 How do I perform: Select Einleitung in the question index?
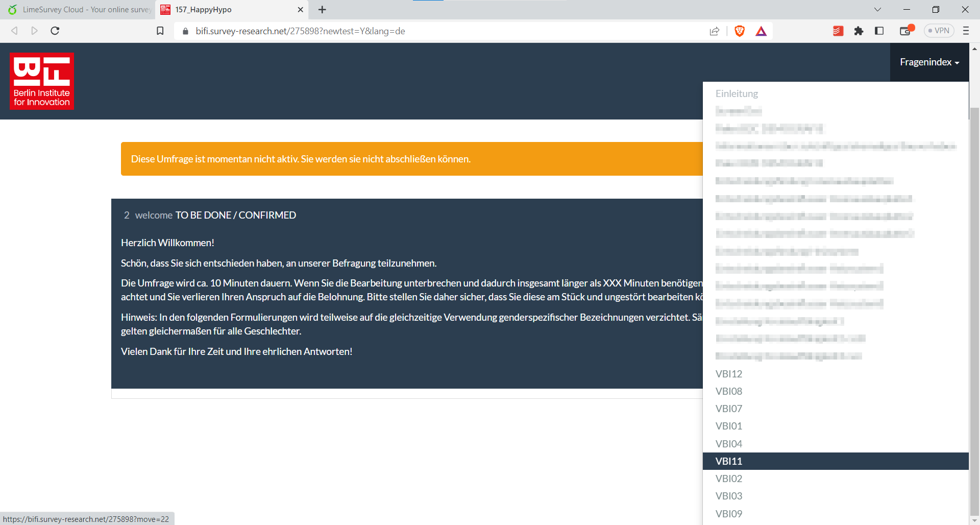[836, 93]
